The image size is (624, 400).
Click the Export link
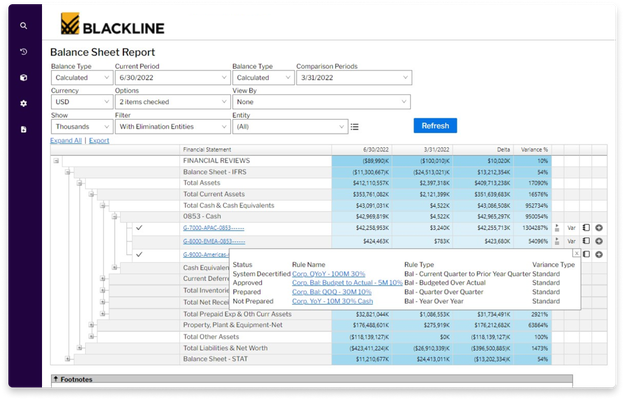click(99, 140)
